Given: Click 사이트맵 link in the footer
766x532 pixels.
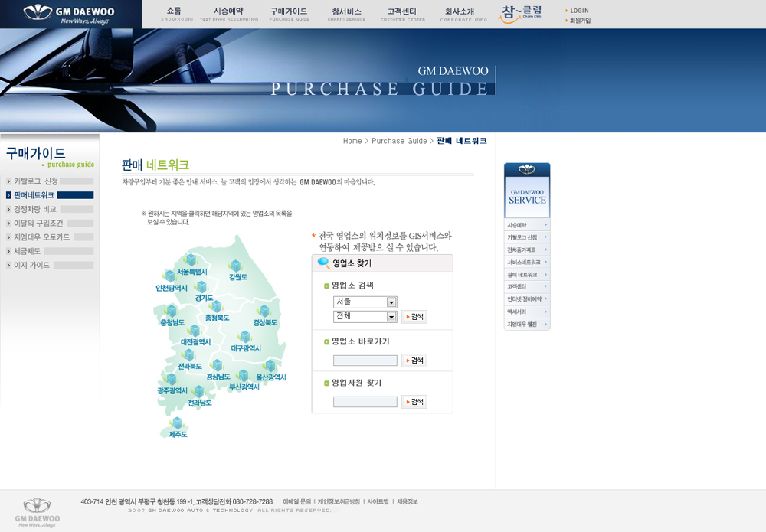Looking at the screenshot, I should [378, 501].
